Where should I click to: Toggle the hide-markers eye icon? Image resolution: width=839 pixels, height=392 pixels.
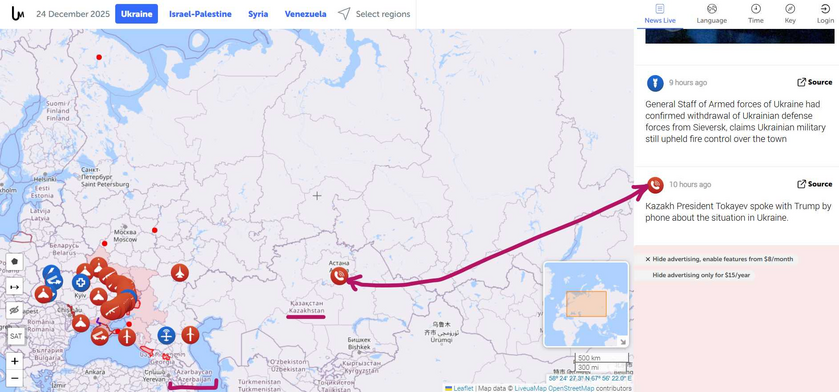(14, 310)
